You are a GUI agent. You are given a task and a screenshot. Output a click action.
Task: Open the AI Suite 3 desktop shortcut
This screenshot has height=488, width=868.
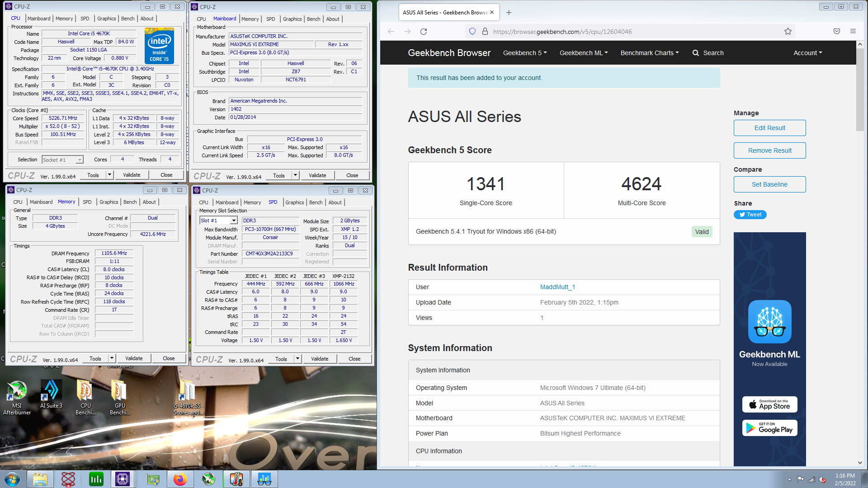coord(51,394)
